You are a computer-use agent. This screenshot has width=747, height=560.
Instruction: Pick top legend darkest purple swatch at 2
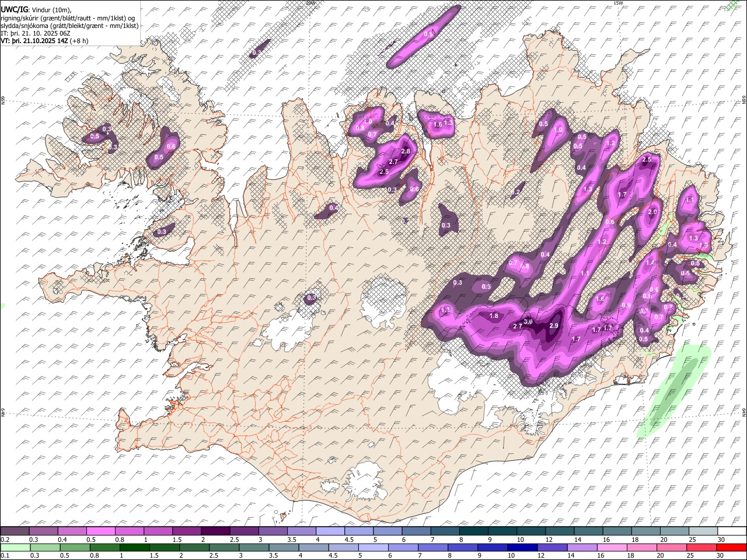coord(215,531)
